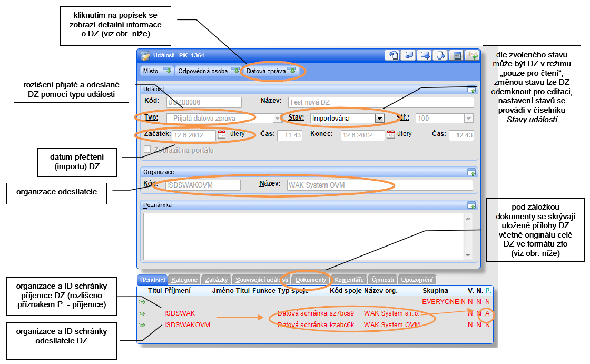
Task: Open the Komentáře tab
Action: (349, 280)
